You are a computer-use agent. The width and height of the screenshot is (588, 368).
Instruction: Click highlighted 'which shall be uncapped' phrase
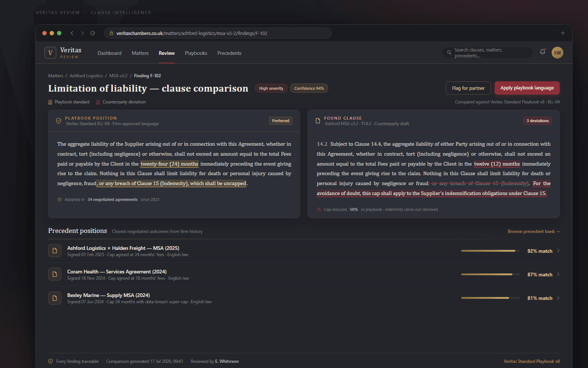(x=218, y=183)
